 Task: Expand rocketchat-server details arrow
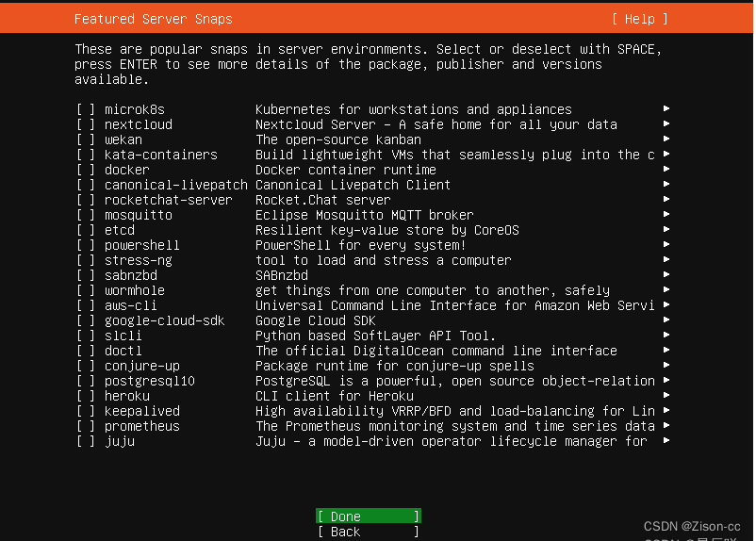click(x=666, y=199)
